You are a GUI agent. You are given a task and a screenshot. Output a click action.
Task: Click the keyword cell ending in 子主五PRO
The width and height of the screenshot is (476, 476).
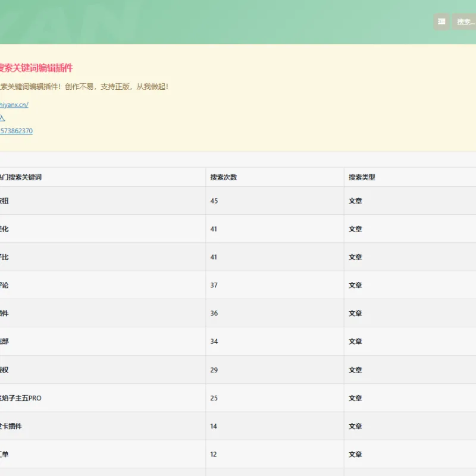102,397
